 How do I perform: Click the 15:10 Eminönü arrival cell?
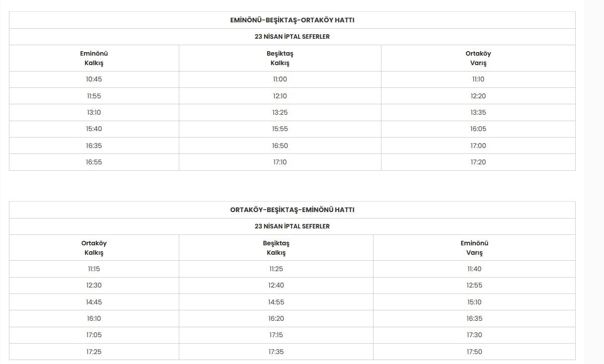click(x=474, y=302)
